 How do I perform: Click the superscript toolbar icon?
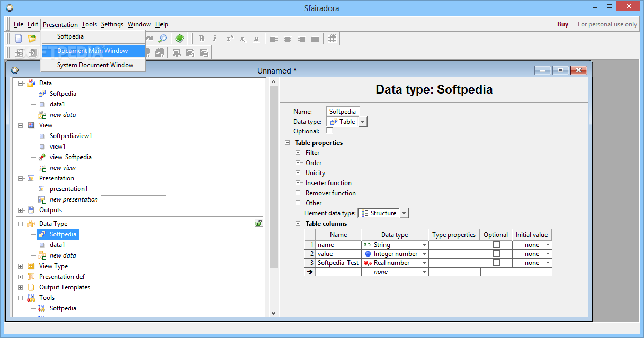click(230, 39)
